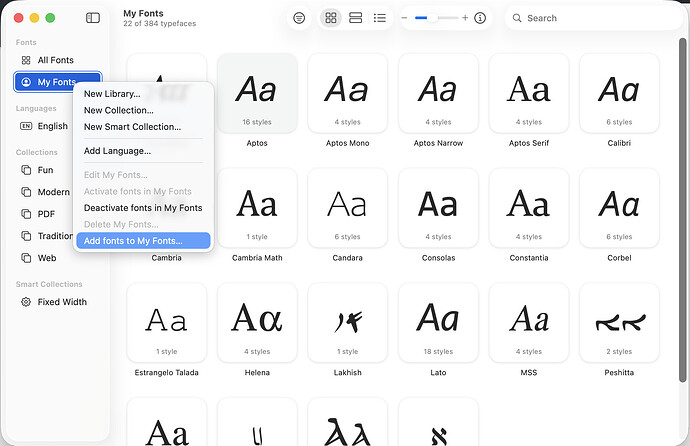Image resolution: width=690 pixels, height=446 pixels.
Task: Select All Fonts in sidebar
Action: (57, 60)
